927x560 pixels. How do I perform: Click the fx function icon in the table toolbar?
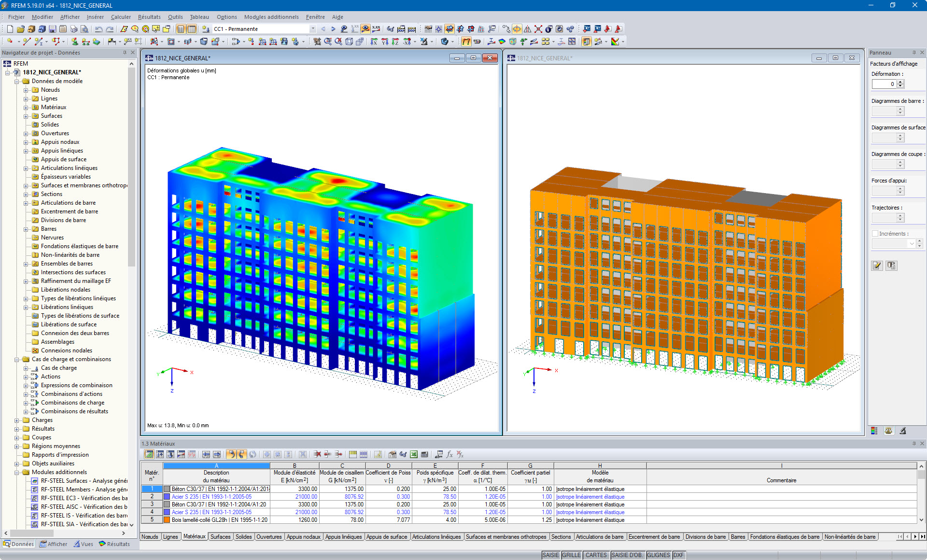click(449, 454)
